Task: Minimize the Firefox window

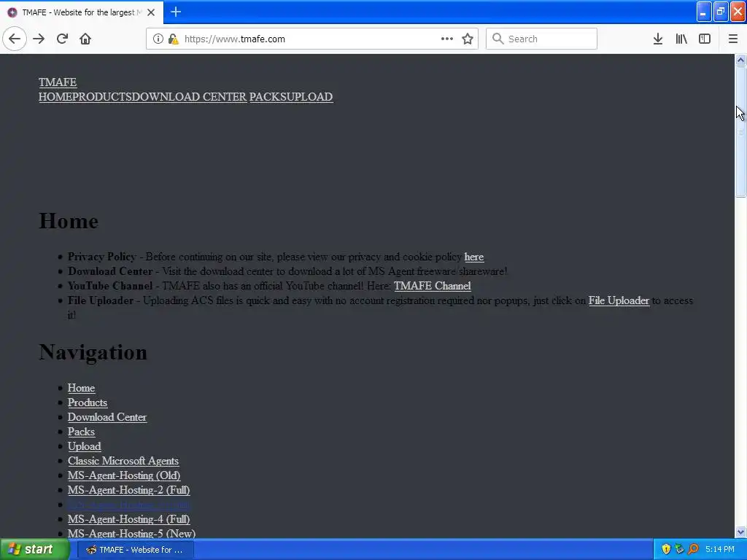Action: (704, 12)
